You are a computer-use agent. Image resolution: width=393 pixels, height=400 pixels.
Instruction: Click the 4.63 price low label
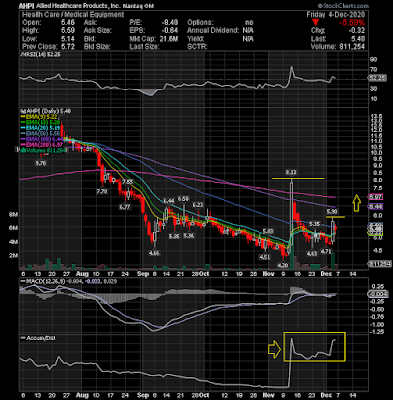pyautogui.click(x=312, y=254)
